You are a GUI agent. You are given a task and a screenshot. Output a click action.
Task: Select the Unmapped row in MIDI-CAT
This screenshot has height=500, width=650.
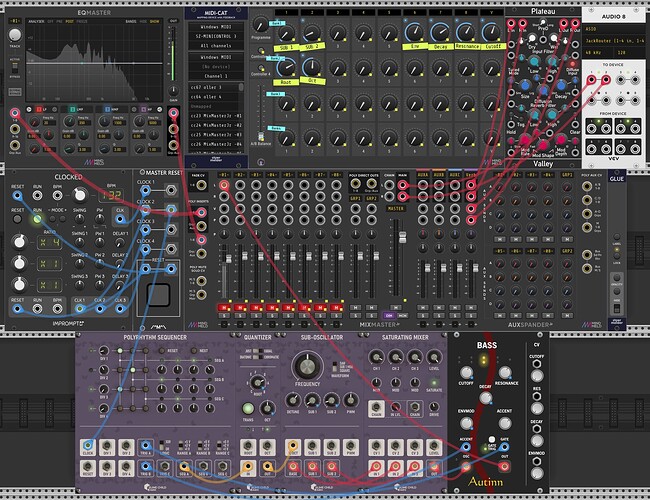[x=213, y=107]
